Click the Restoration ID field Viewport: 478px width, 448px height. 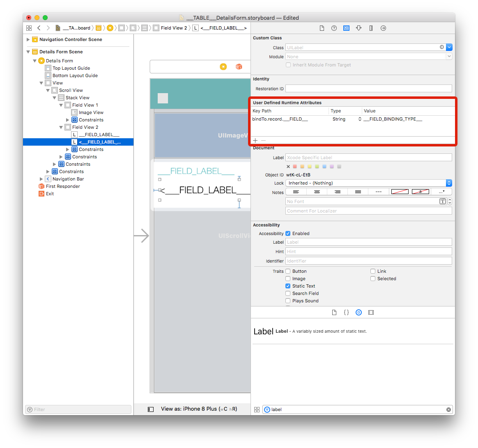coord(368,89)
